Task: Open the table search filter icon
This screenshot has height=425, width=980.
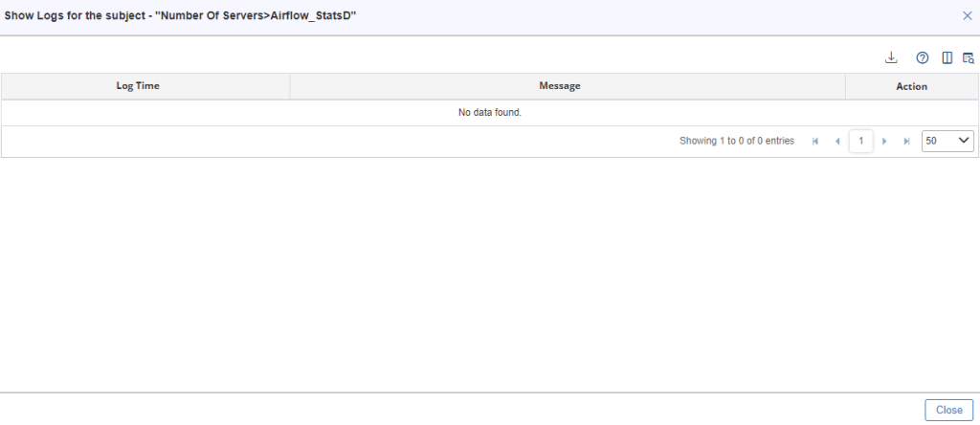Action: click(969, 58)
